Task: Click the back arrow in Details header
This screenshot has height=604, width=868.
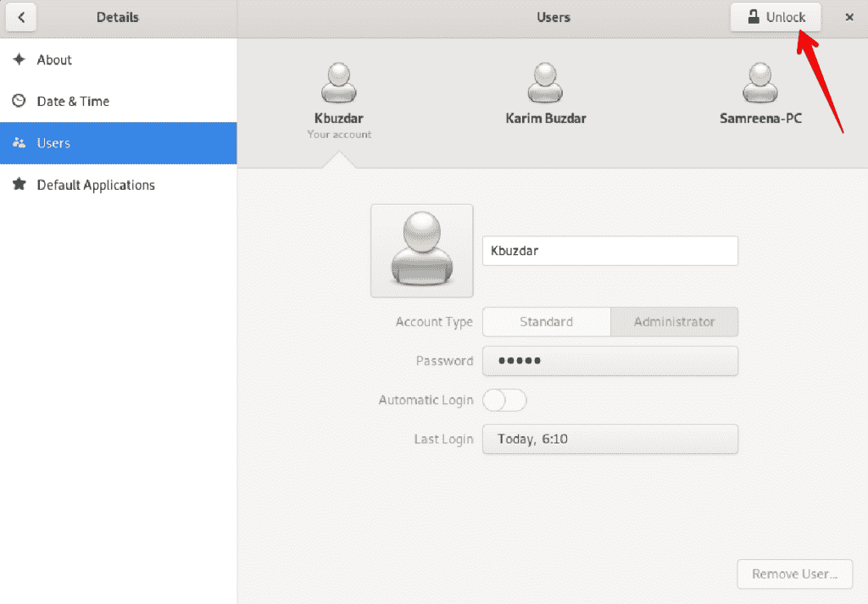Action: tap(21, 17)
